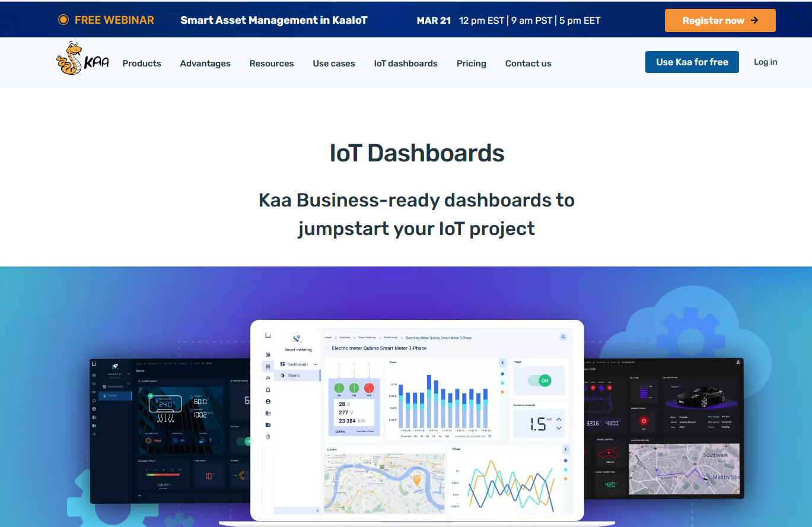Open the Pricing page
The height and width of the screenshot is (527, 812).
(x=472, y=64)
